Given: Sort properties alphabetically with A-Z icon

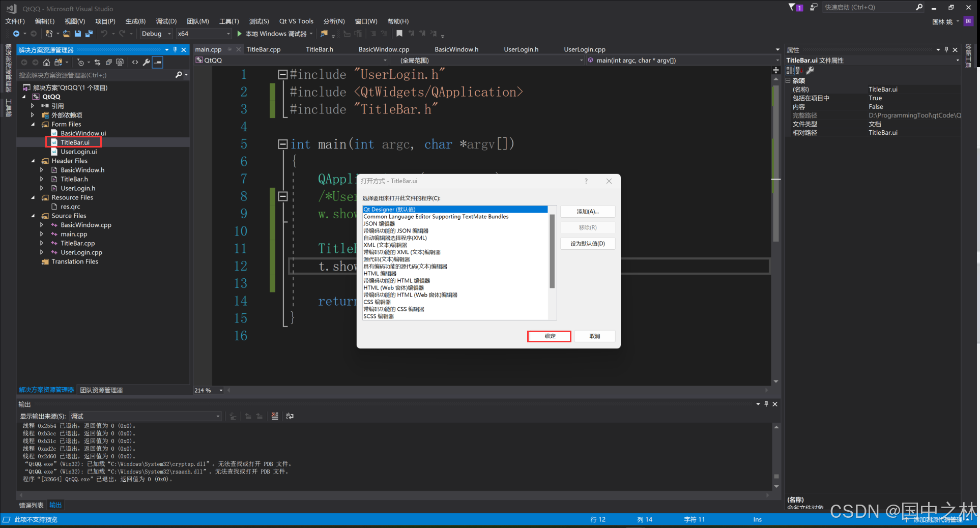Looking at the screenshot, I should [799, 71].
